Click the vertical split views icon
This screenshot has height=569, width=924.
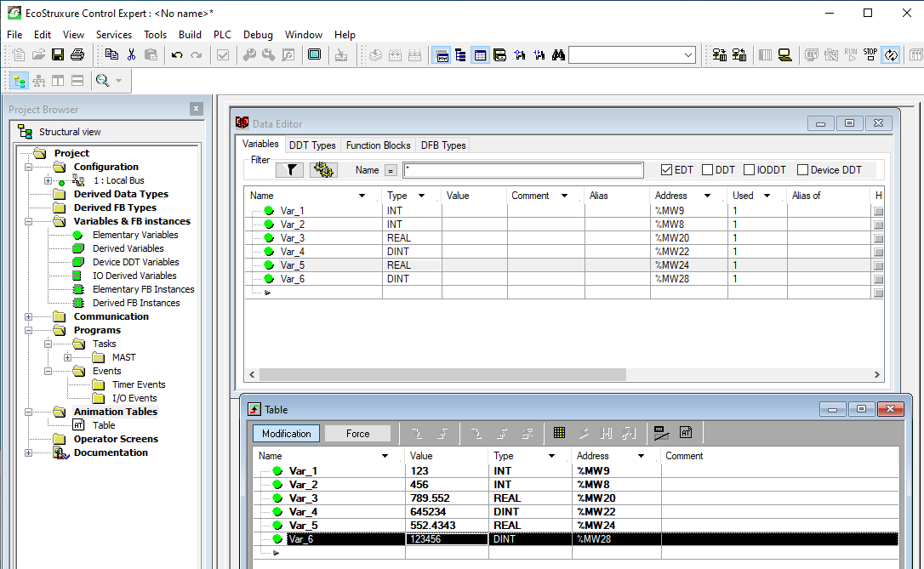click(x=58, y=81)
